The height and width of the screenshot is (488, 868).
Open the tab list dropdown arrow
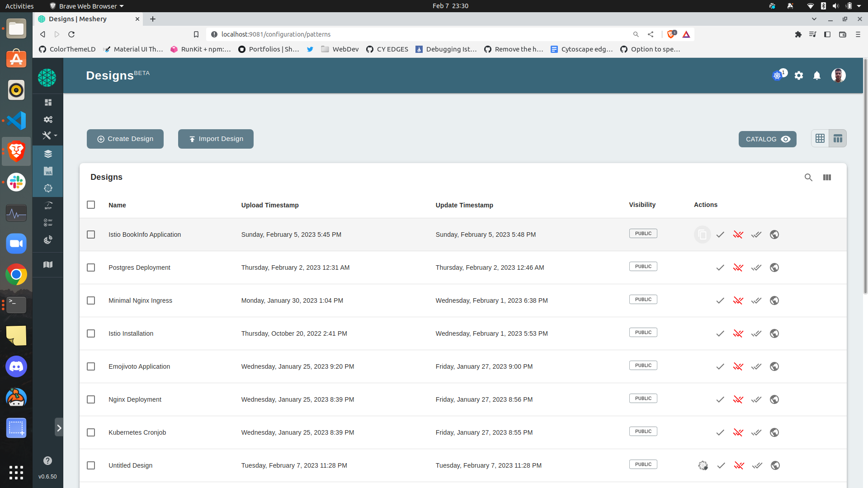[814, 19]
